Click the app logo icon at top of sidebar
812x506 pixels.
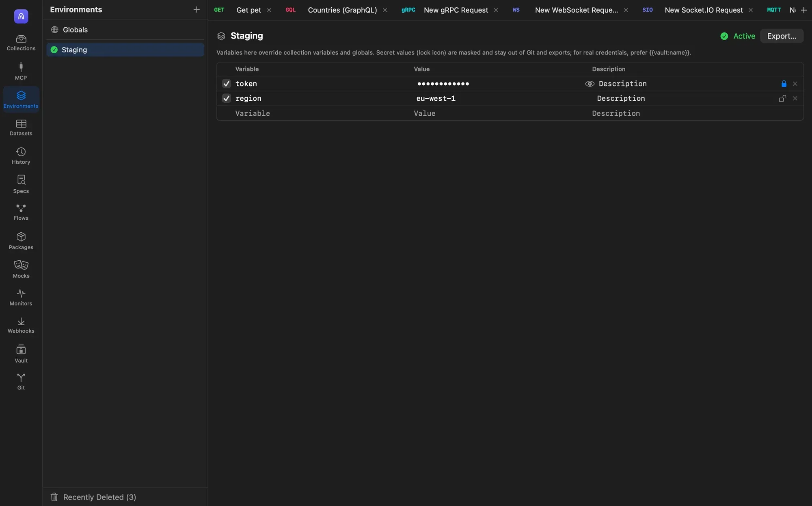(x=21, y=16)
